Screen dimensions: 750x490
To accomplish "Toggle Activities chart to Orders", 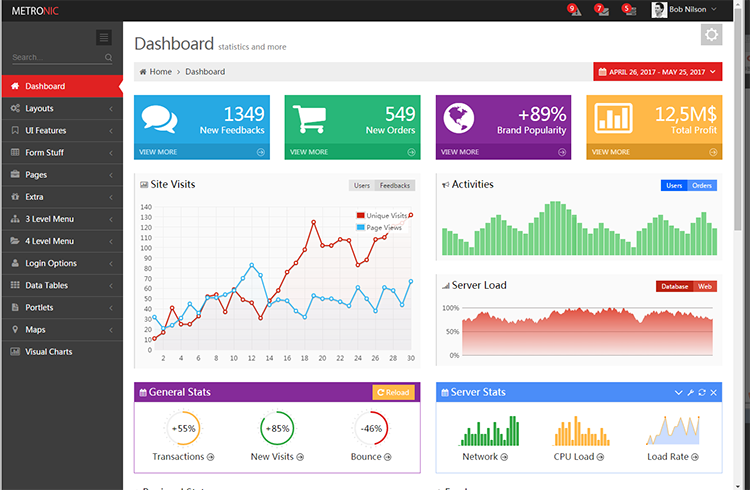I will tap(703, 185).
